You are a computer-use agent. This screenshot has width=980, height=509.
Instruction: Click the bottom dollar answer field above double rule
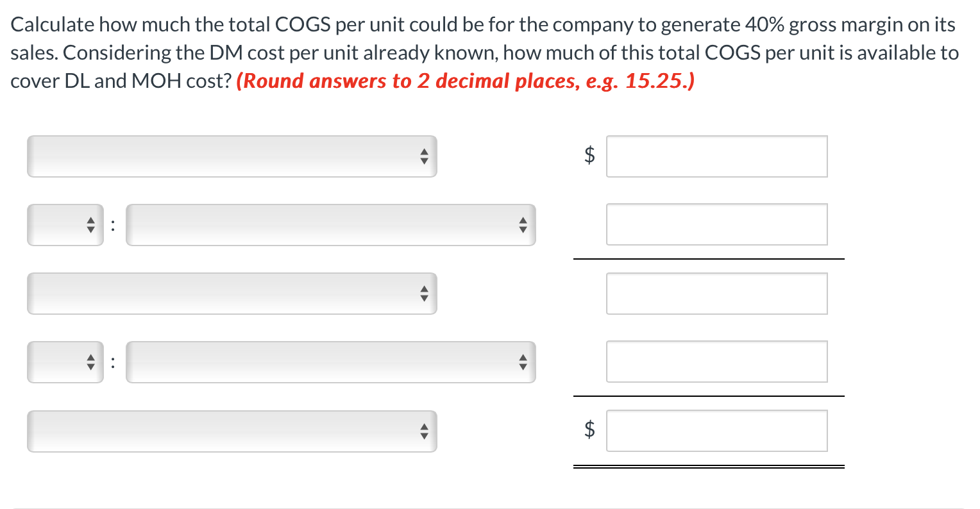(x=716, y=430)
